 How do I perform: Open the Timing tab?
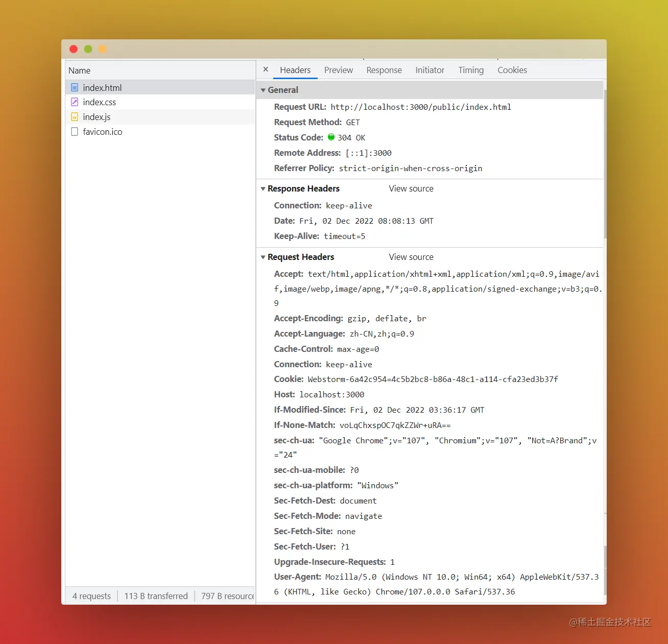tap(471, 70)
